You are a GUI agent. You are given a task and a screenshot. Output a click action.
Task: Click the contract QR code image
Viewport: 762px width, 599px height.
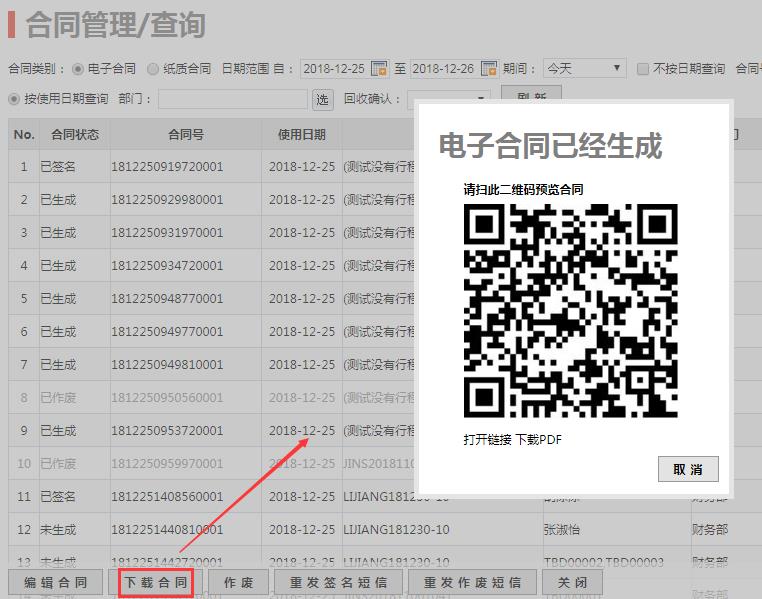coord(571,311)
